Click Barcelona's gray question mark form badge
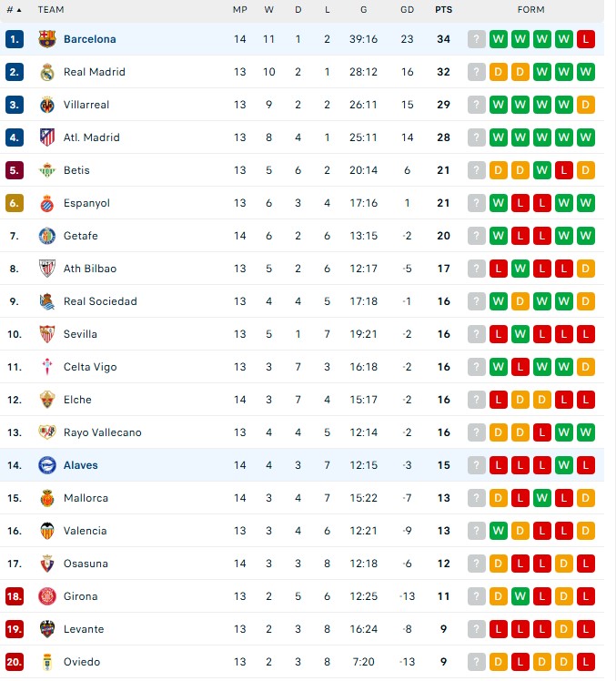 pyautogui.click(x=477, y=39)
